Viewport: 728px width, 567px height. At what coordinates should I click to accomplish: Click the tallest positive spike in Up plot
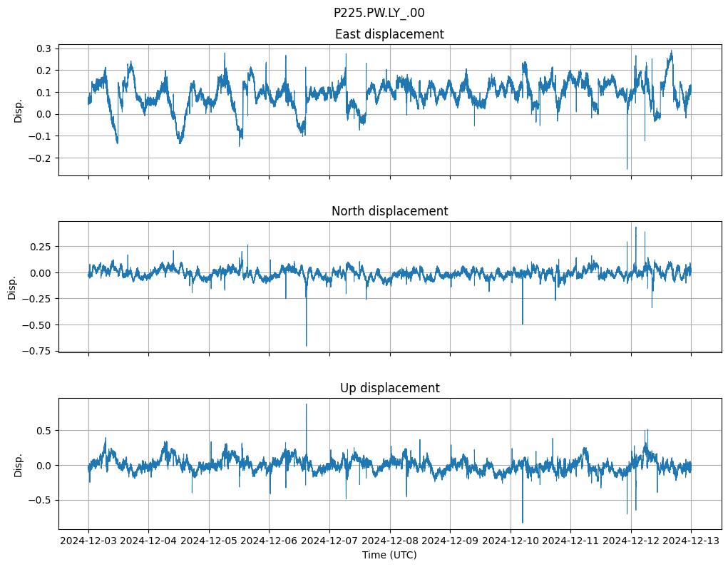point(307,406)
